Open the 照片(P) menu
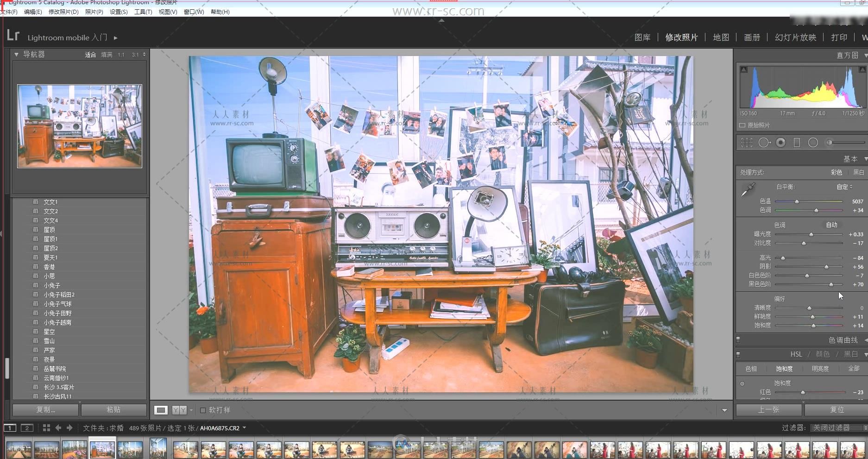 click(x=94, y=12)
